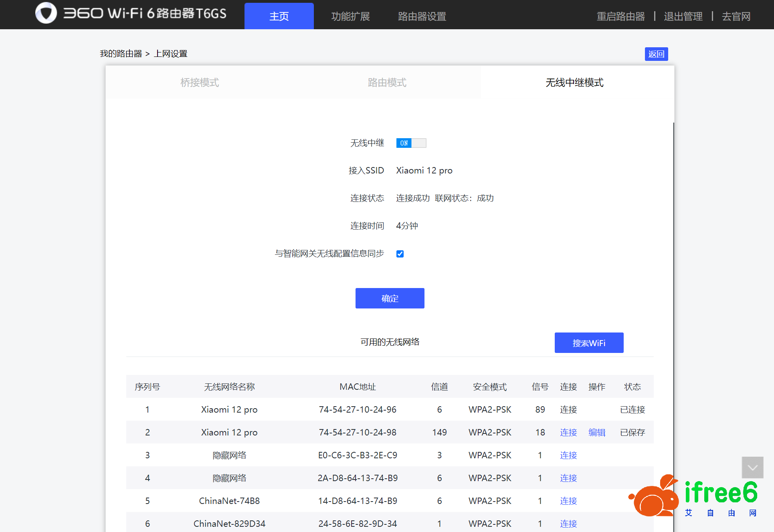Click the 返回 back button
The width and height of the screenshot is (774, 532).
point(656,54)
